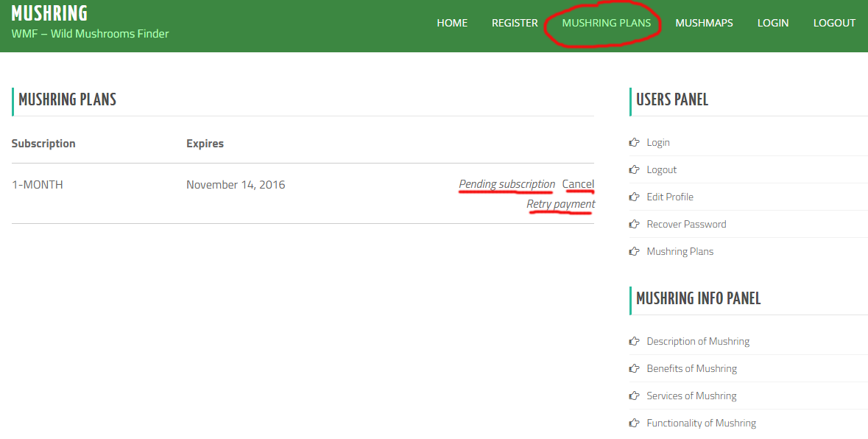The height and width of the screenshot is (439, 868).
Task: Go to MUSHMAPS in the header
Action: click(704, 23)
